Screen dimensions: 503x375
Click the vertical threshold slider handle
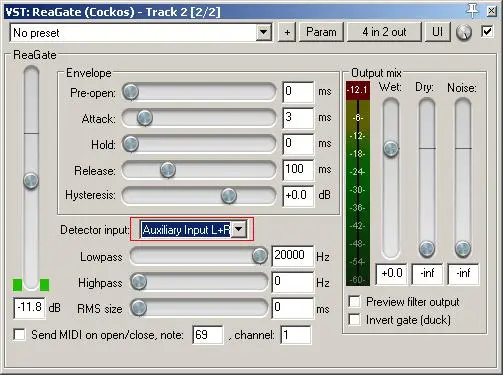point(31,181)
